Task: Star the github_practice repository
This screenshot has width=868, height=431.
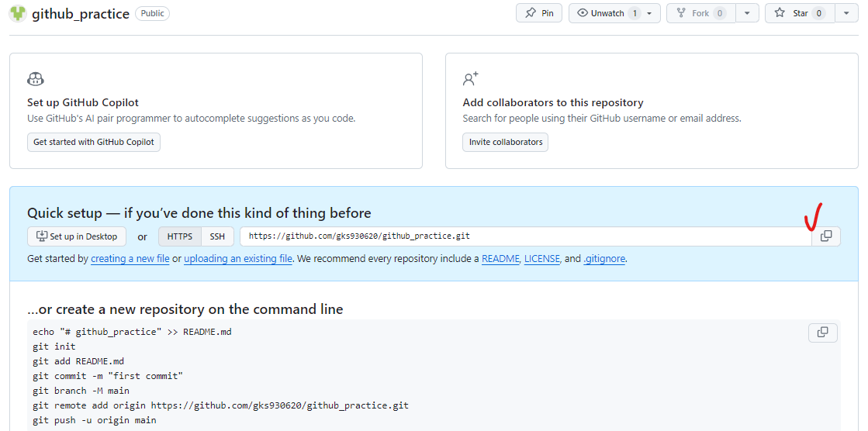Action: pyautogui.click(x=800, y=12)
